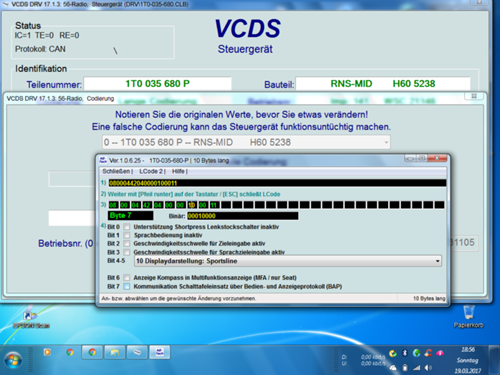Viewport: 500px width, 375px height.
Task: Open Windows Explorer from the taskbar
Action: 115,352
